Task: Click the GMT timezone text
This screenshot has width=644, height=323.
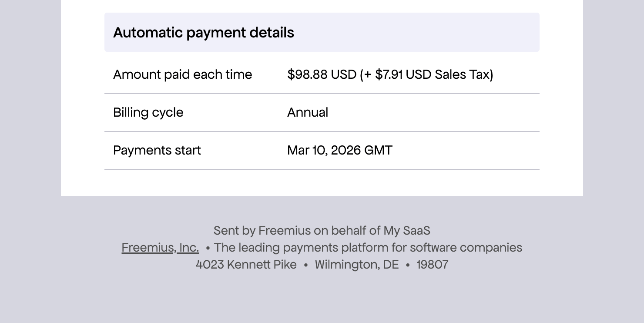Action: [378, 151]
